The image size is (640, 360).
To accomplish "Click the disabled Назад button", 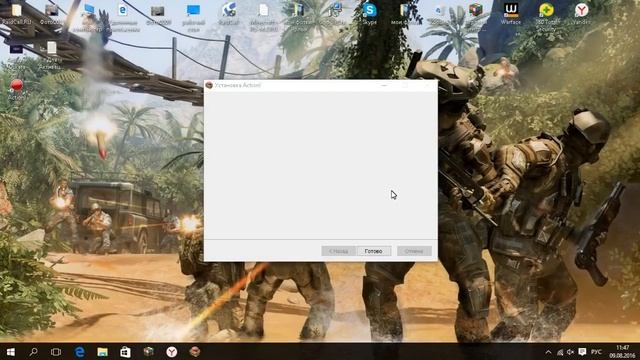I will (x=338, y=251).
